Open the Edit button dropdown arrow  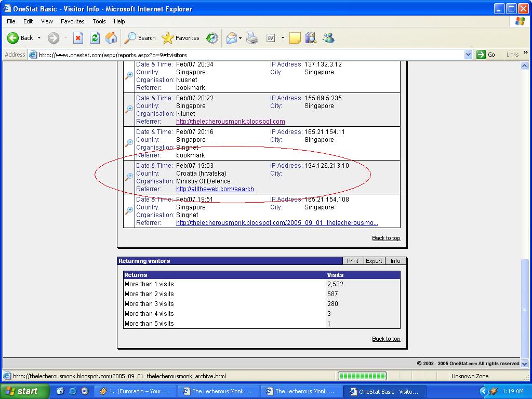click(283, 37)
